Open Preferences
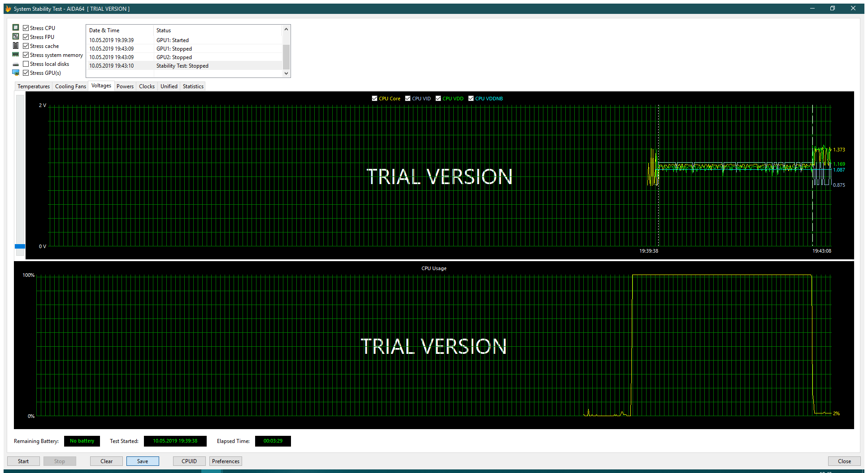 [226, 461]
